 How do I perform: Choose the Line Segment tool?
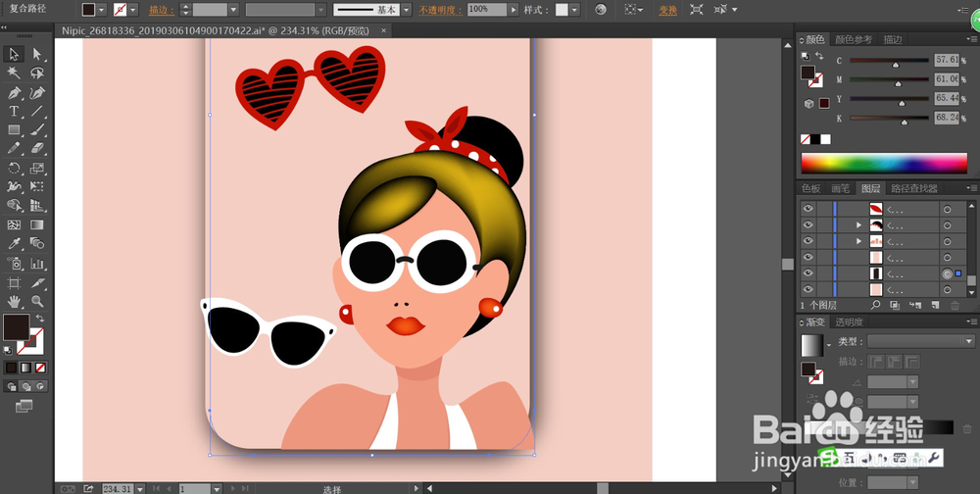(37, 112)
